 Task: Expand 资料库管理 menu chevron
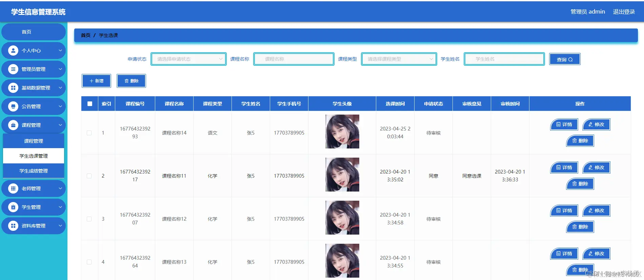click(x=60, y=226)
